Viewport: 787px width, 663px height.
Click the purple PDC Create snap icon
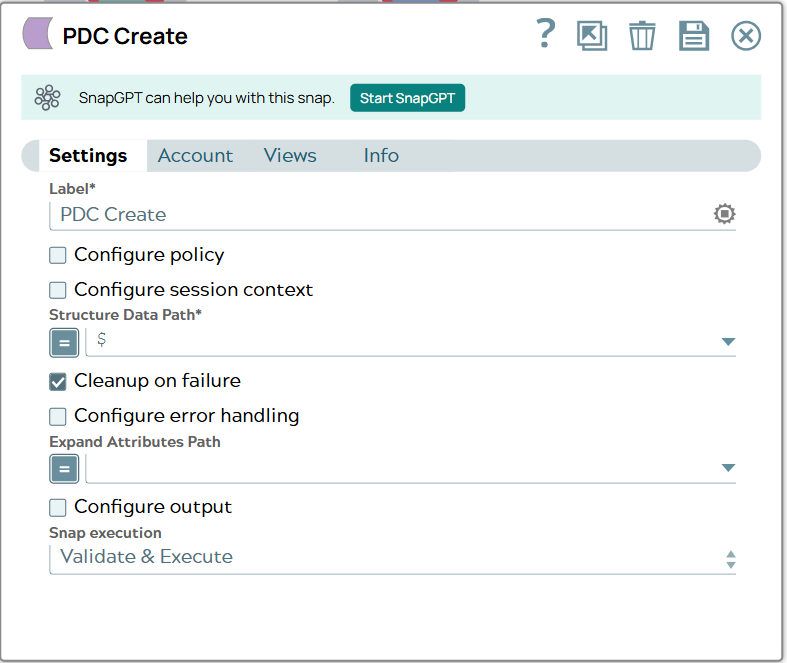pyautogui.click(x=38, y=34)
